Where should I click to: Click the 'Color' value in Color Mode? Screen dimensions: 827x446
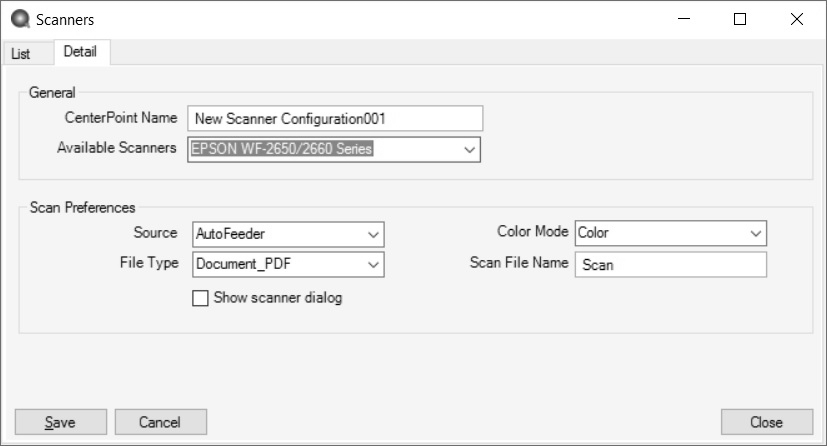594,234
